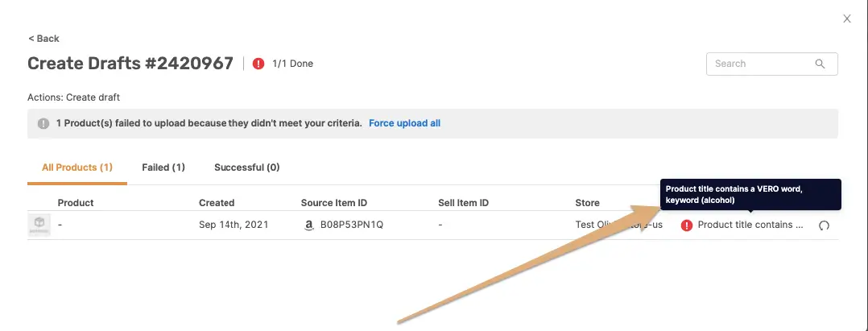The height and width of the screenshot is (331, 868).
Task: Select the Successful (0) tab
Action: [x=246, y=168]
